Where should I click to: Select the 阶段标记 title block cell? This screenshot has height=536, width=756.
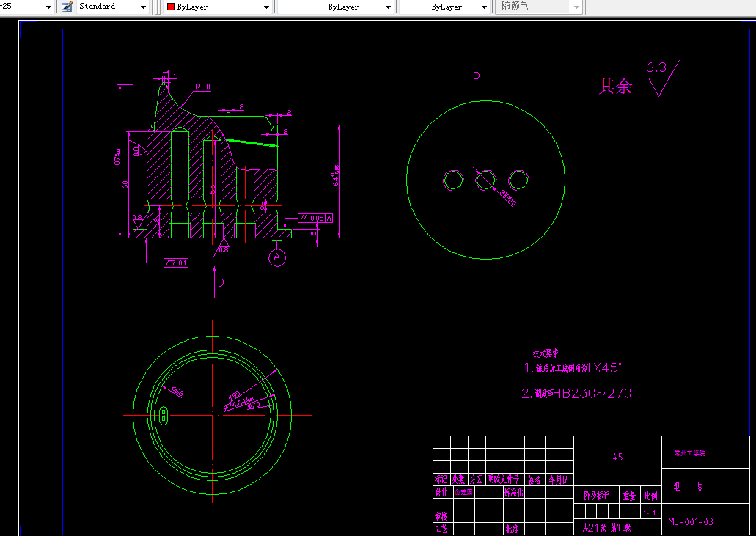point(596,496)
